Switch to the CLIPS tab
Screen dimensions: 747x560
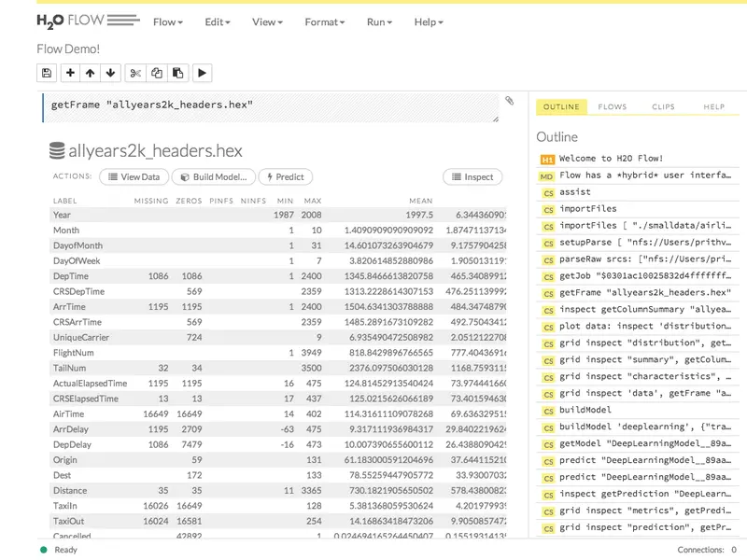pyautogui.click(x=663, y=106)
